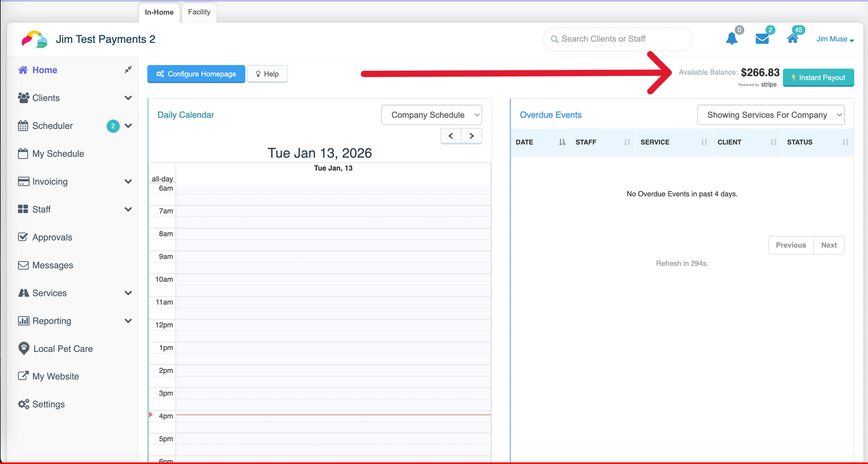Open My Schedule in the sidebar
The width and height of the screenshot is (868, 464).
click(51, 154)
